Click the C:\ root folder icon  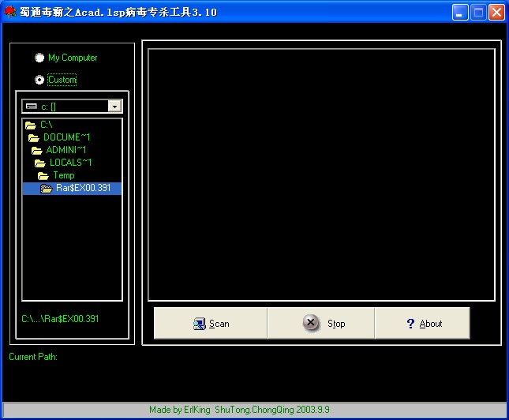30,125
